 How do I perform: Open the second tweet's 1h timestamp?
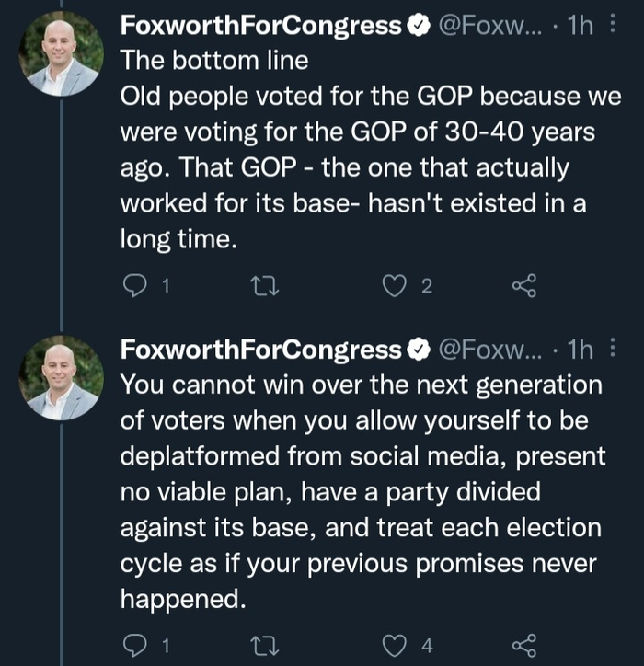(581, 350)
